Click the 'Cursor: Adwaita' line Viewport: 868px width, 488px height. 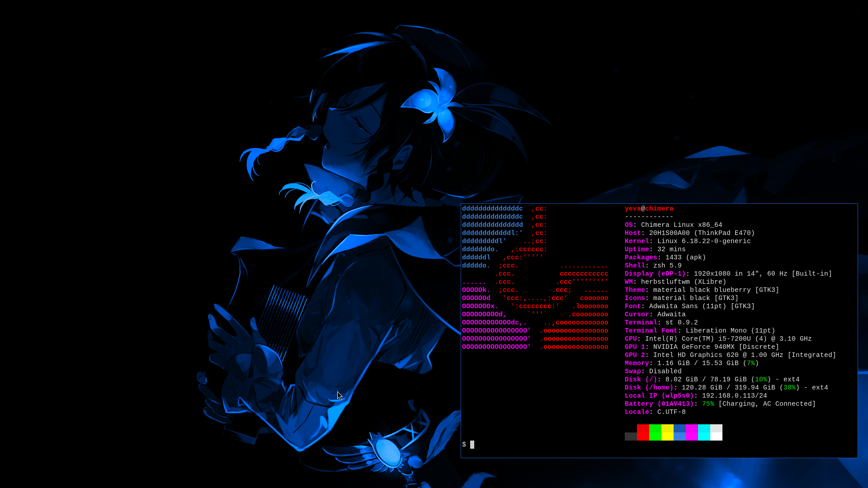point(655,314)
